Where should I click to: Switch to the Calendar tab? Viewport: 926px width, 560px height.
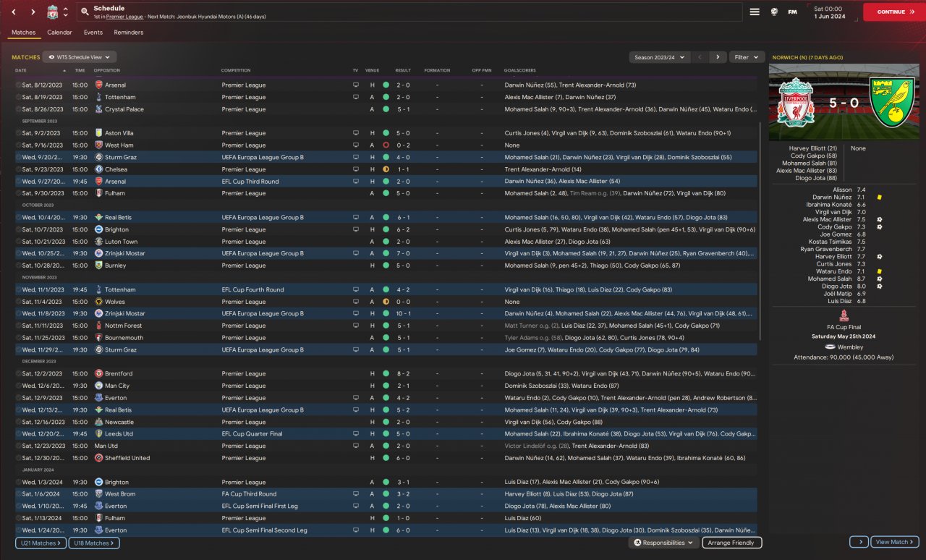59,33
